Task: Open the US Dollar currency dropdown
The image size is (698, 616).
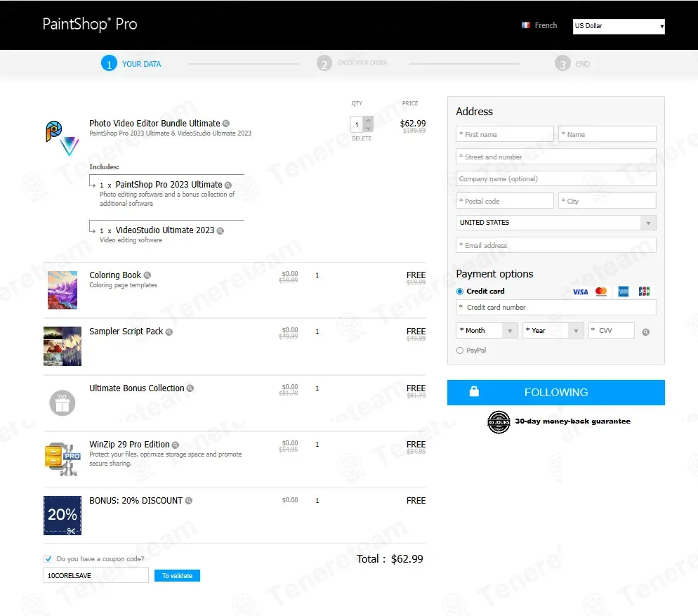Action: (619, 26)
